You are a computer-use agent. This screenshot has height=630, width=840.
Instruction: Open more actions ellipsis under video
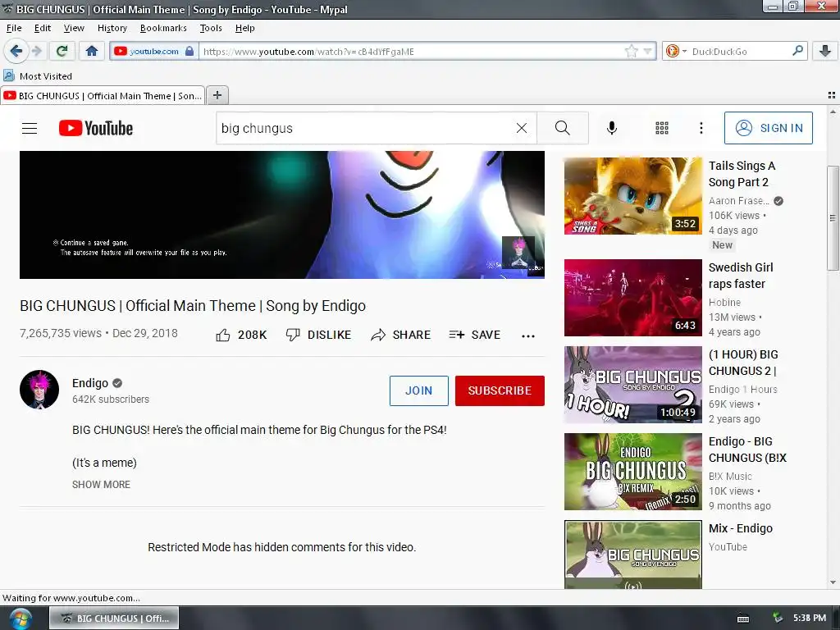528,336
